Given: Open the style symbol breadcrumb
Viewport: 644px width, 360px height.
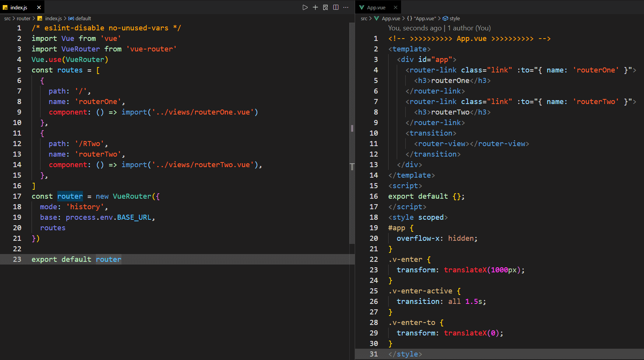Looking at the screenshot, I should coord(455,18).
